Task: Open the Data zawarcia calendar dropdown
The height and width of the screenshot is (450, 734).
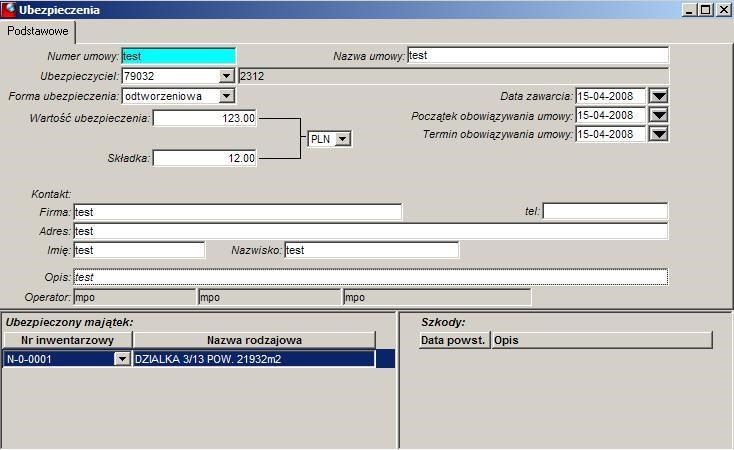Action: [659, 96]
